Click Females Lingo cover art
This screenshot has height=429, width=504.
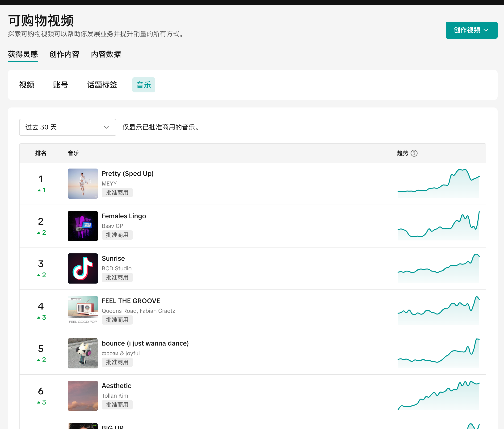pyautogui.click(x=83, y=226)
